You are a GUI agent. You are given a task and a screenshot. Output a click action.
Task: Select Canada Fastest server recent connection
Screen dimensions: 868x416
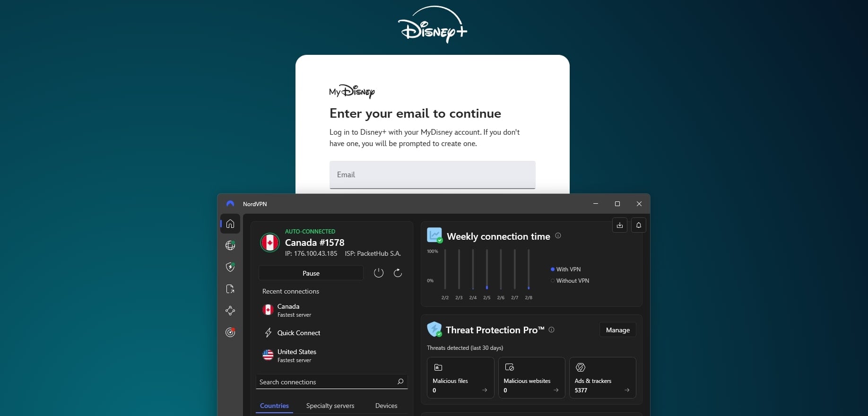pos(331,310)
